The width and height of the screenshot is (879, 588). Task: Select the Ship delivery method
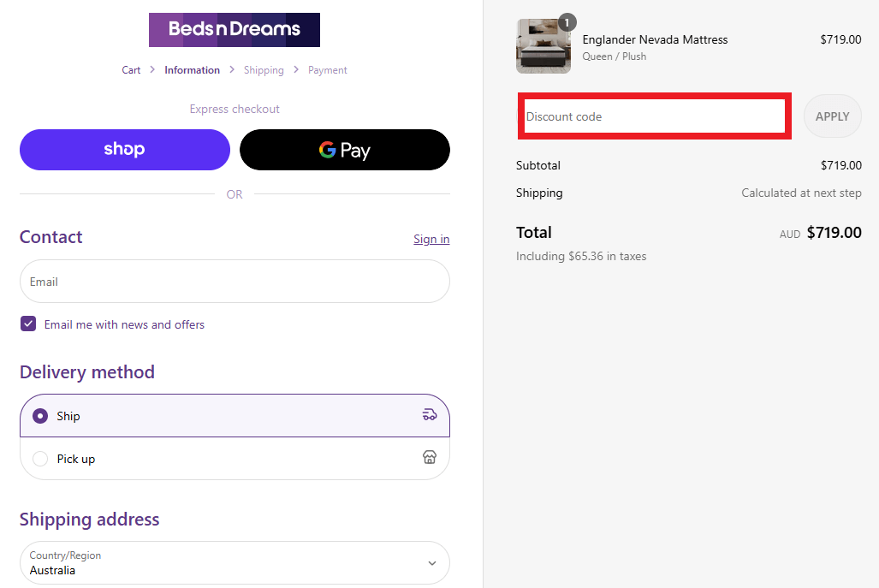point(40,416)
